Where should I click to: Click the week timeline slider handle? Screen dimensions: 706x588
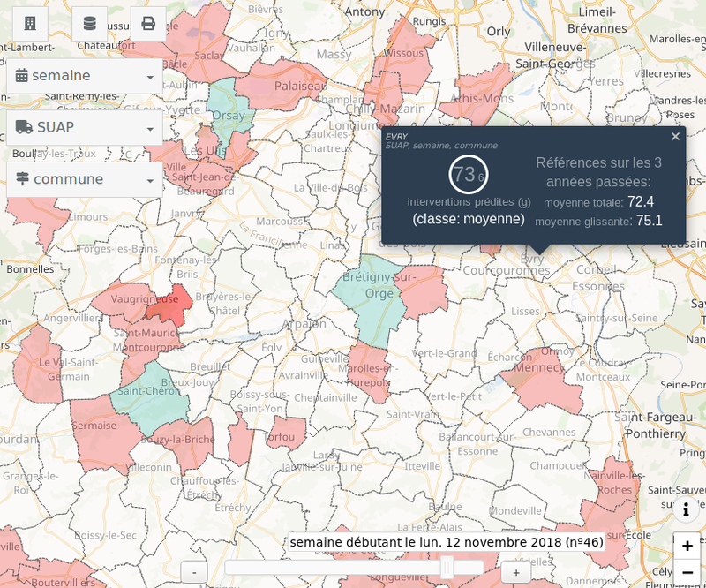coord(447,567)
